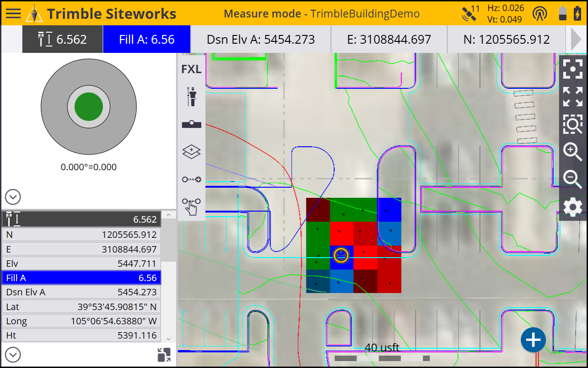This screenshot has width=588, height=368.
Task: Click the 0.000°=0.000 tilt readout
Action: coord(89,167)
